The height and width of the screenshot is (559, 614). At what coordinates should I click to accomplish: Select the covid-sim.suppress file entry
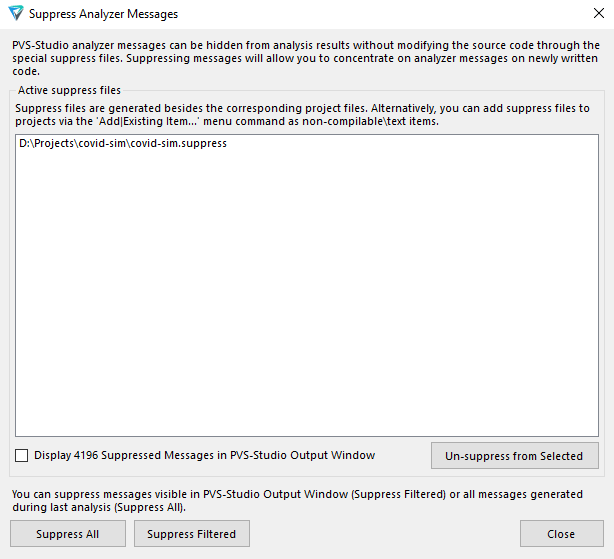tap(123, 144)
